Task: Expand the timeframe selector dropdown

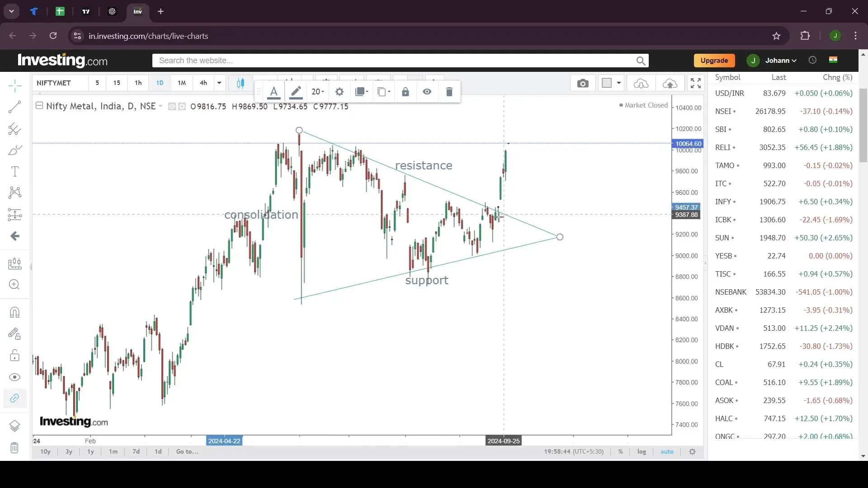Action: pyautogui.click(x=219, y=83)
